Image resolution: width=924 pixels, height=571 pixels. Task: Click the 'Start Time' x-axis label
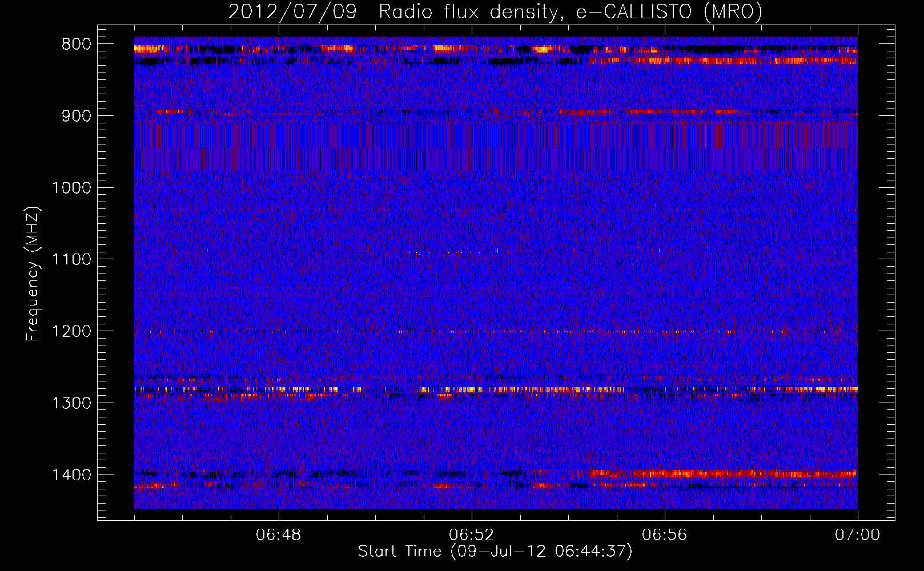pyautogui.click(x=495, y=552)
